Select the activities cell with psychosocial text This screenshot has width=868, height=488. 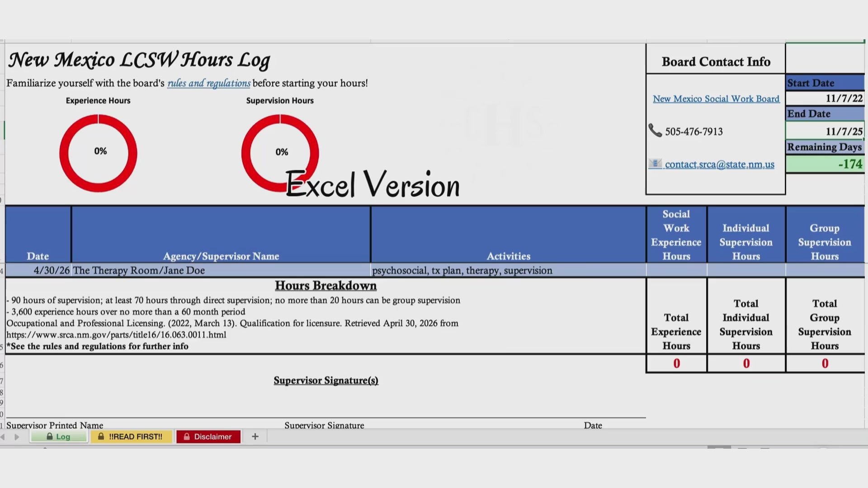coord(509,270)
